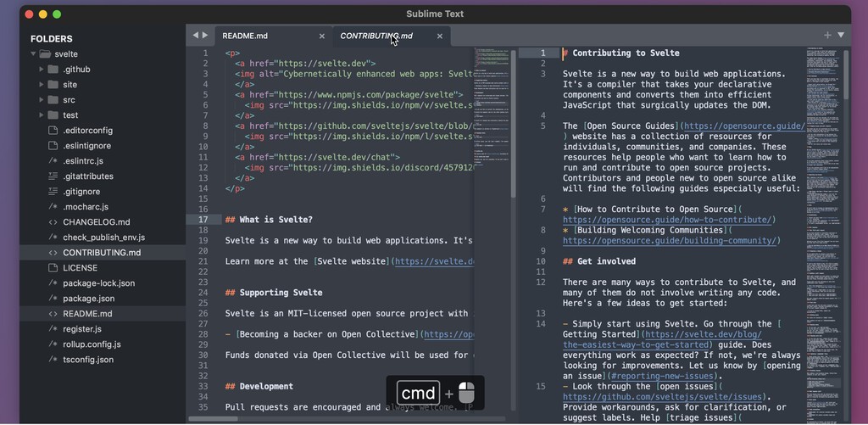Click the rollup.config.js file icon
The height and width of the screenshot is (425, 868).
tap(53, 344)
